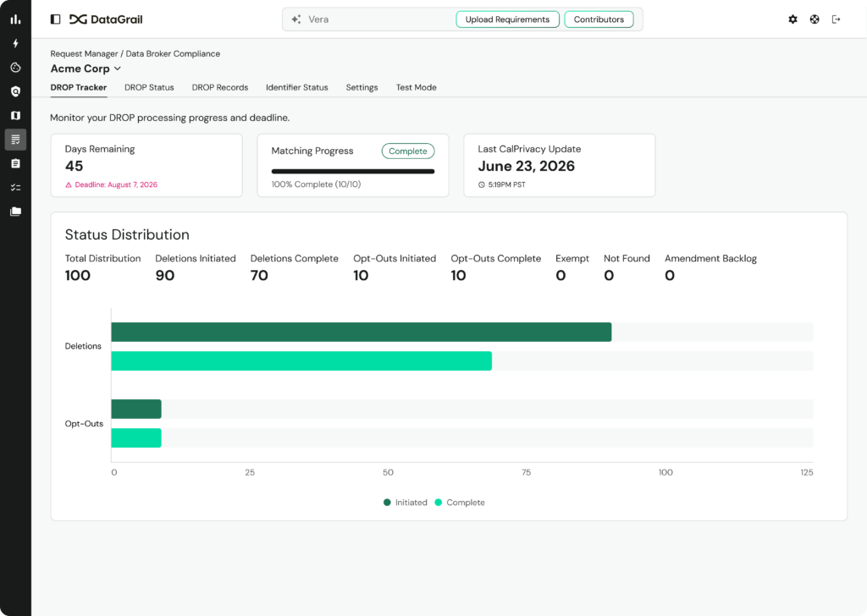The image size is (867, 616).
Task: Open the checklist tasks sidebar icon
Action: click(15, 187)
